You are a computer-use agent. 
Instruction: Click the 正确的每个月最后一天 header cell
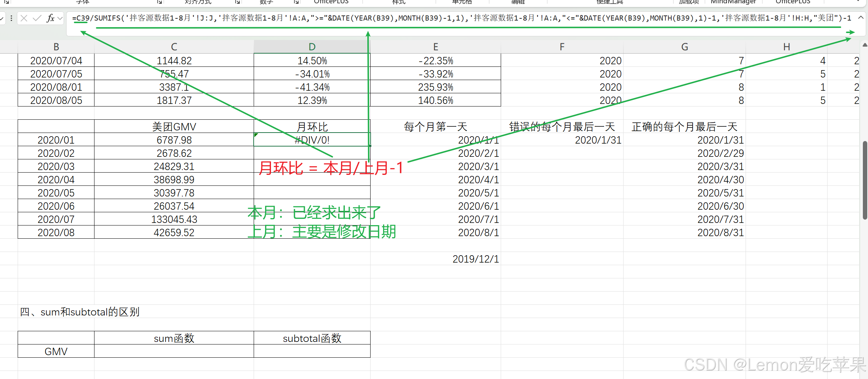[685, 126]
